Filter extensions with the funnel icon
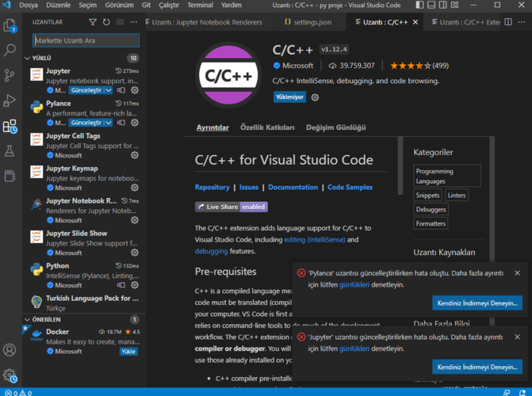Image resolution: width=532 pixels, height=396 pixels. click(x=93, y=22)
